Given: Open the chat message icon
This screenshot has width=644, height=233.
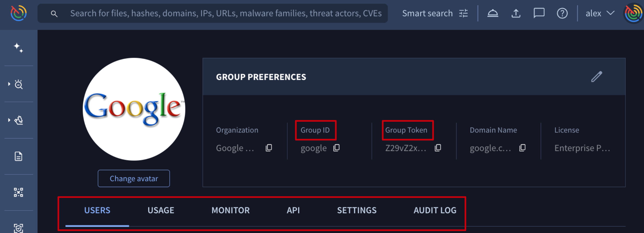Looking at the screenshot, I should tap(539, 13).
